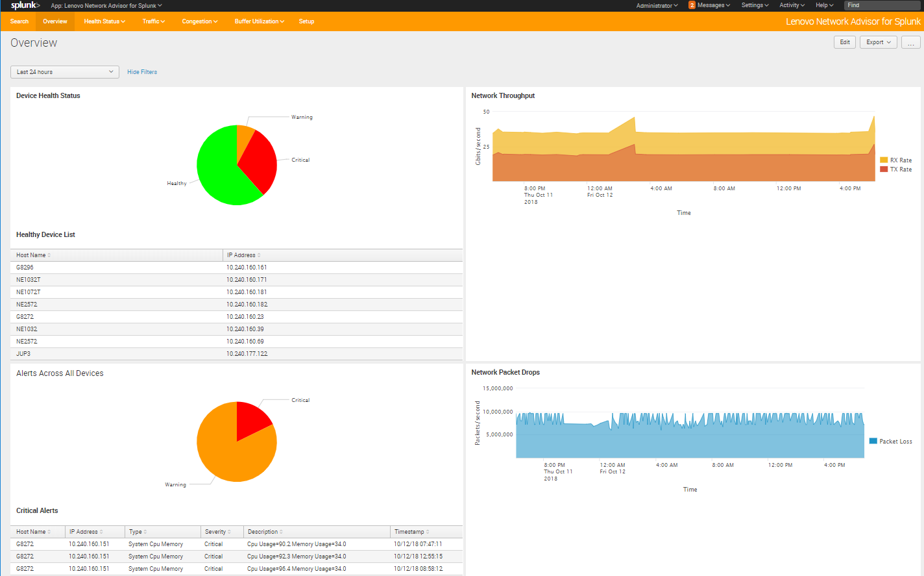The image size is (924, 576).
Task: Open the Help menu
Action: pyautogui.click(x=824, y=5)
